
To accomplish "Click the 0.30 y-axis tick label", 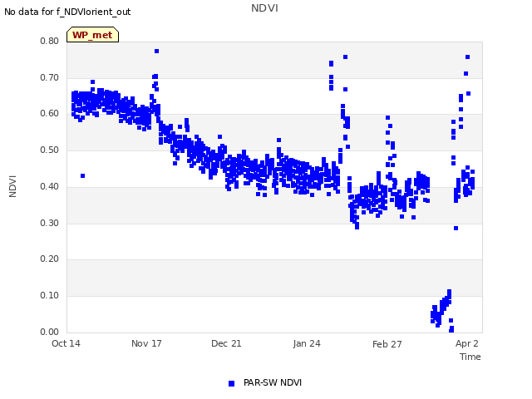I will pyautogui.click(x=50, y=224).
